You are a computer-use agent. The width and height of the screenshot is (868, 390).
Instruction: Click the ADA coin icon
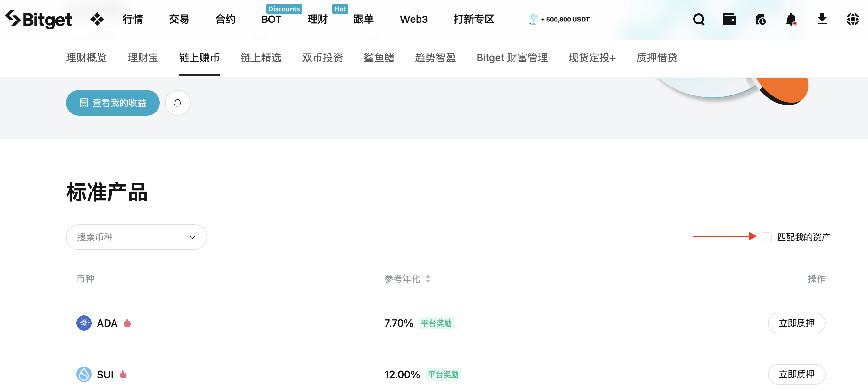[x=84, y=323]
